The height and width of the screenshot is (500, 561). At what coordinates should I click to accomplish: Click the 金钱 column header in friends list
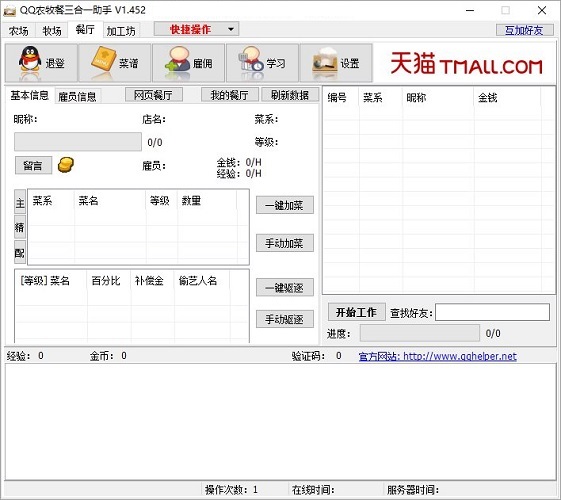(x=508, y=97)
